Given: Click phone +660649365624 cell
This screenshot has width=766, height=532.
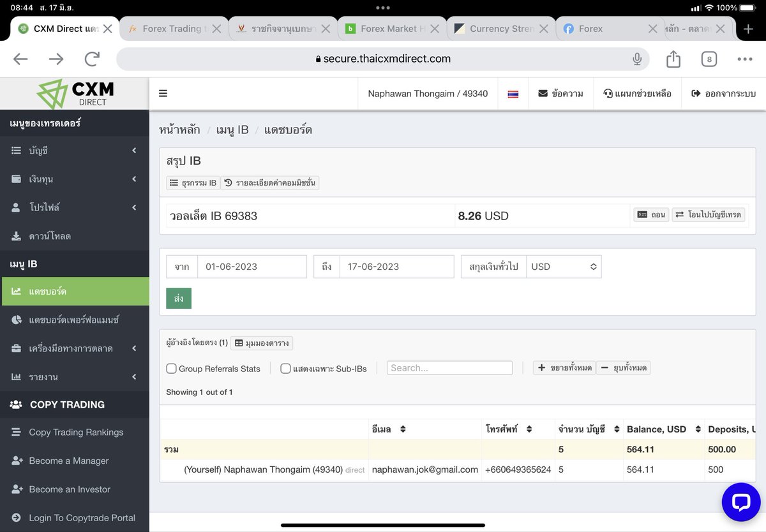Looking at the screenshot, I should (x=518, y=469).
